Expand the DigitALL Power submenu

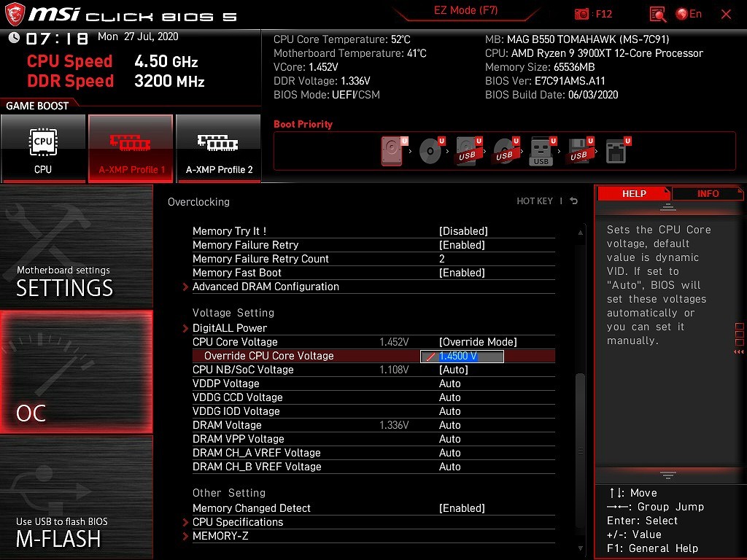(x=230, y=328)
